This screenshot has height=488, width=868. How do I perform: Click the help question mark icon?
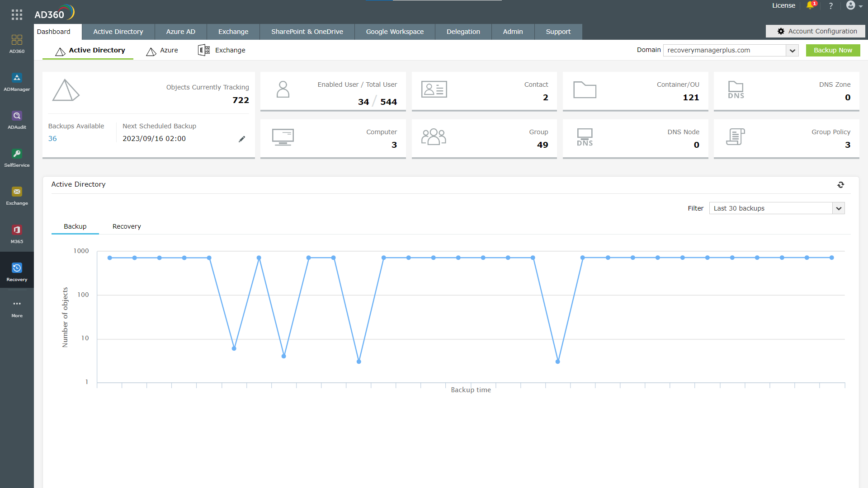pyautogui.click(x=830, y=6)
